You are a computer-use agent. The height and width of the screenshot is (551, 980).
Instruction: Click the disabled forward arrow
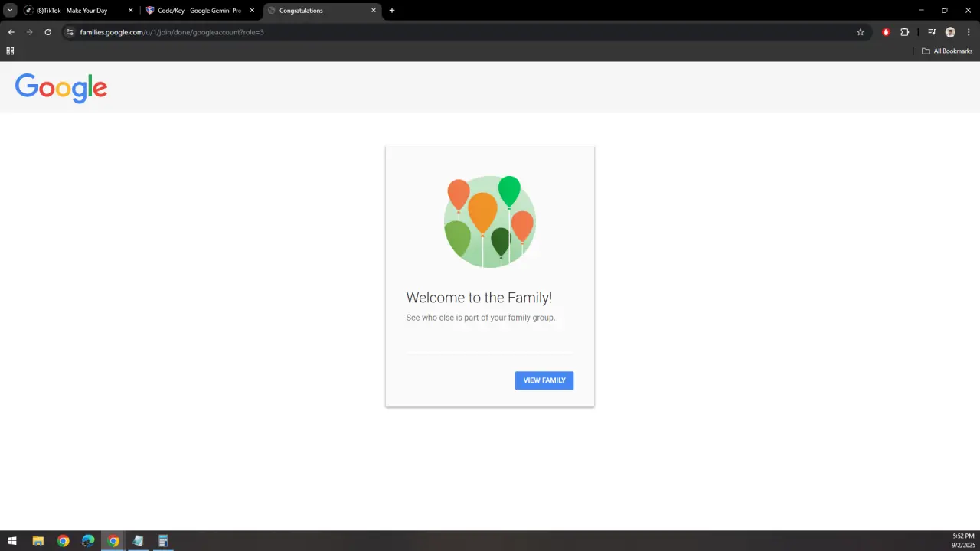pos(29,32)
